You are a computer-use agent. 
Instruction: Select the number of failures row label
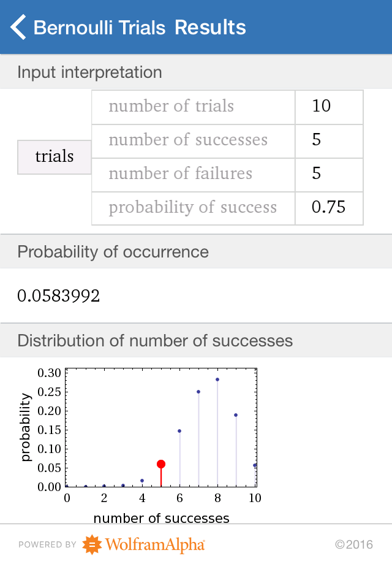pyautogui.click(x=180, y=173)
